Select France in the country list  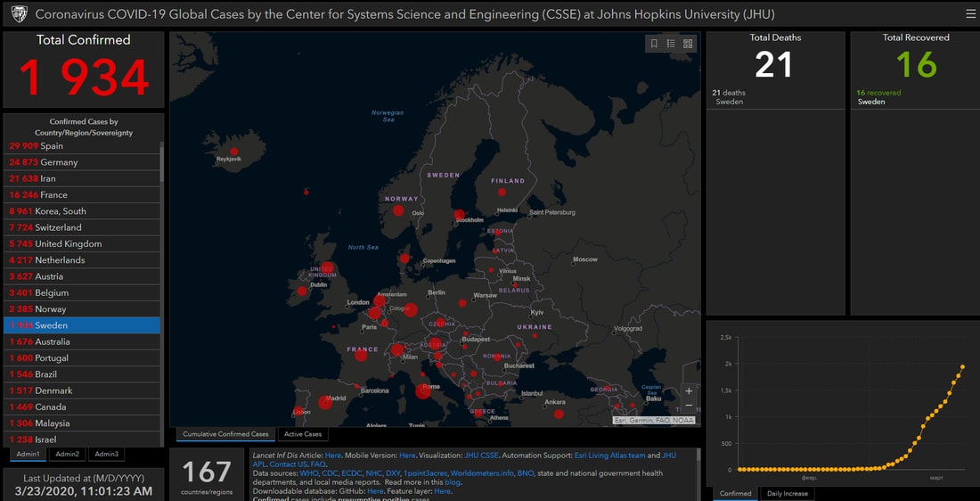[x=82, y=195]
